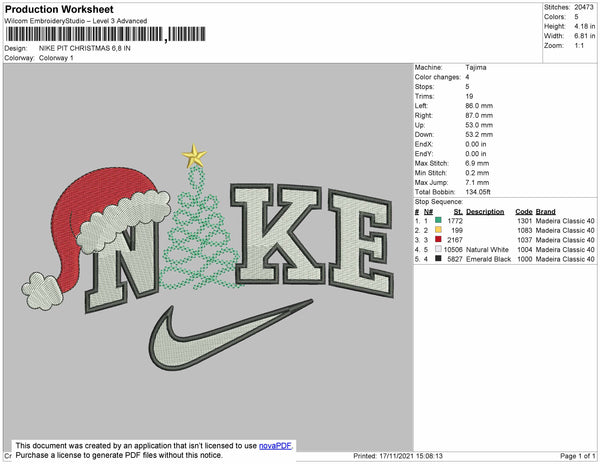This screenshot has width=600, height=464.
Task: Click the white pom-pom of the hat
Action: click(x=42, y=291)
